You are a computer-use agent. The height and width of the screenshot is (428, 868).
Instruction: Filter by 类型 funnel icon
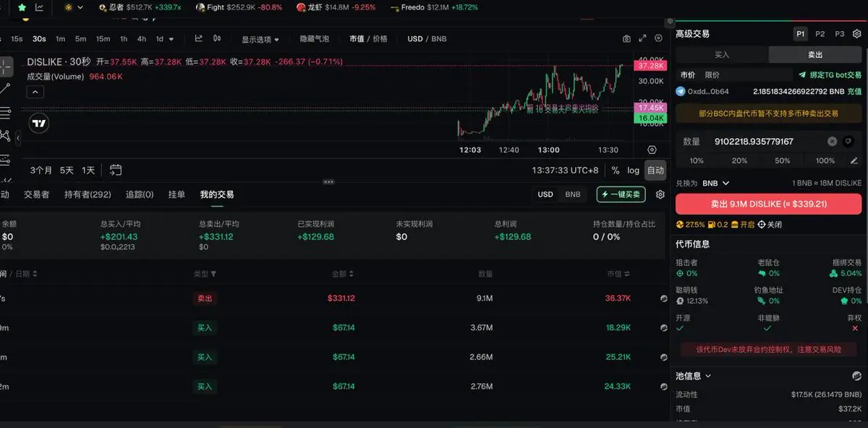[213, 274]
